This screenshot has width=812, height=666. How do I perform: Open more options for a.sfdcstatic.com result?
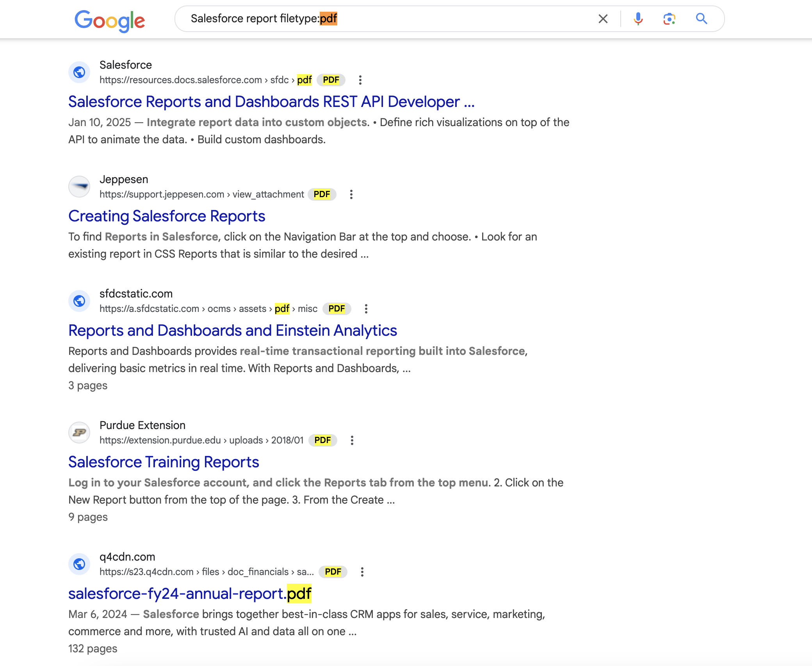coord(366,309)
